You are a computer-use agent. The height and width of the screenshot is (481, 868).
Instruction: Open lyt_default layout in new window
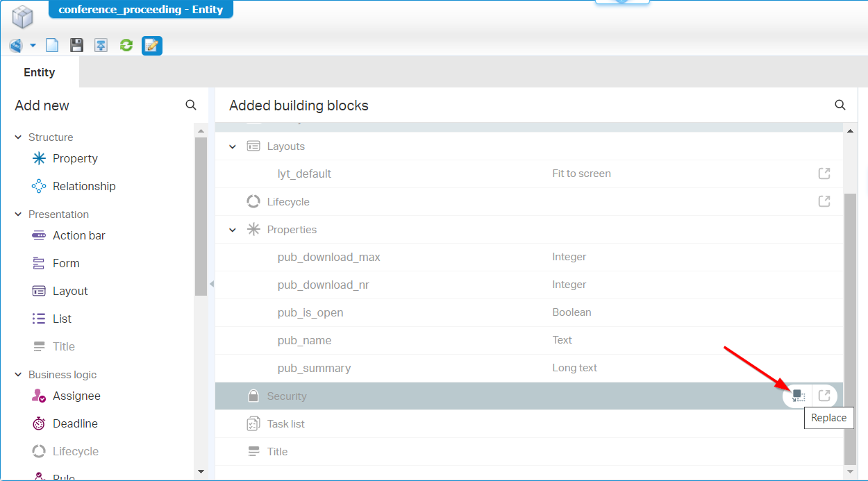[x=824, y=174]
